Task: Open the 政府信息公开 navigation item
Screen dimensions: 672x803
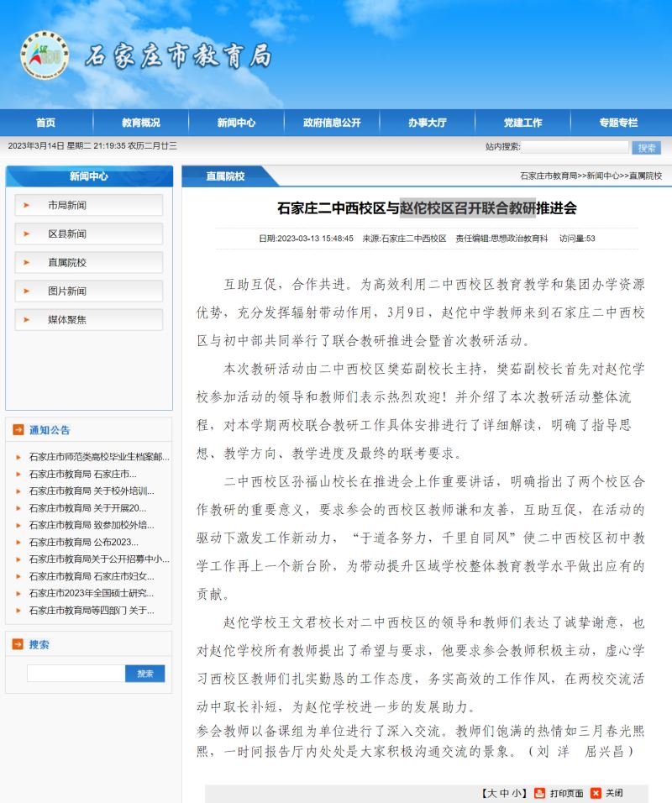Action: point(332,123)
